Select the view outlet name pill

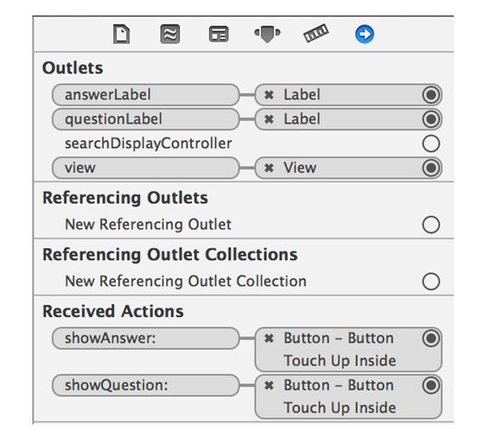click(x=145, y=167)
